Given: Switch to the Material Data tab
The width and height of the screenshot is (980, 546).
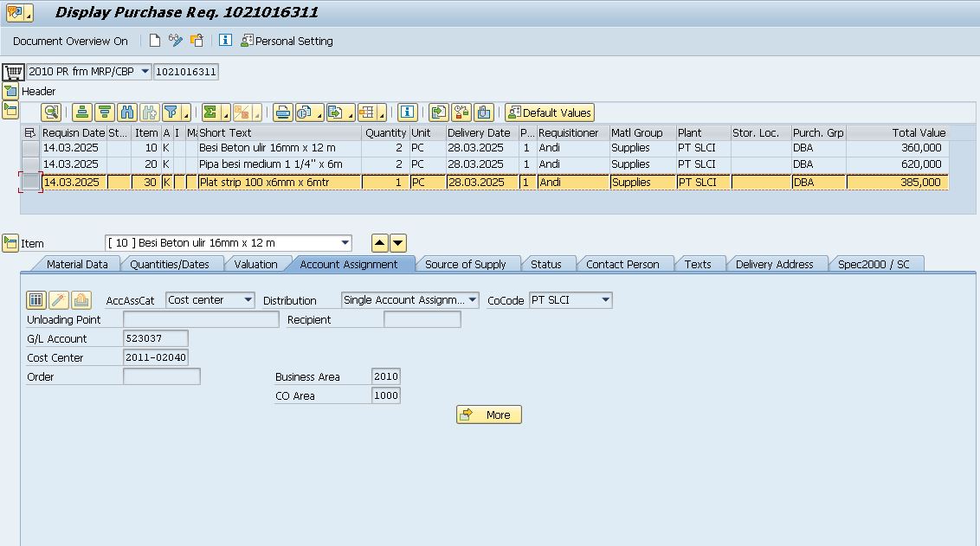Looking at the screenshot, I should (x=77, y=264).
